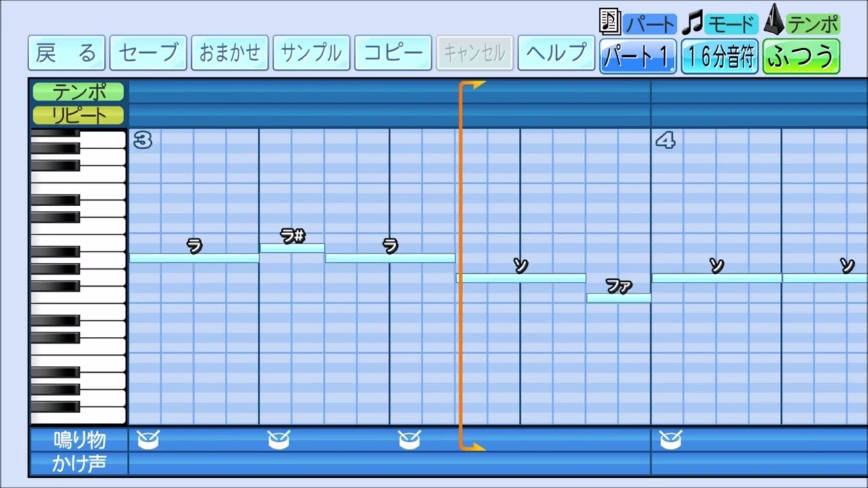Click the metronome tempo icon
Image resolution: width=868 pixels, height=488 pixels.
774,20
